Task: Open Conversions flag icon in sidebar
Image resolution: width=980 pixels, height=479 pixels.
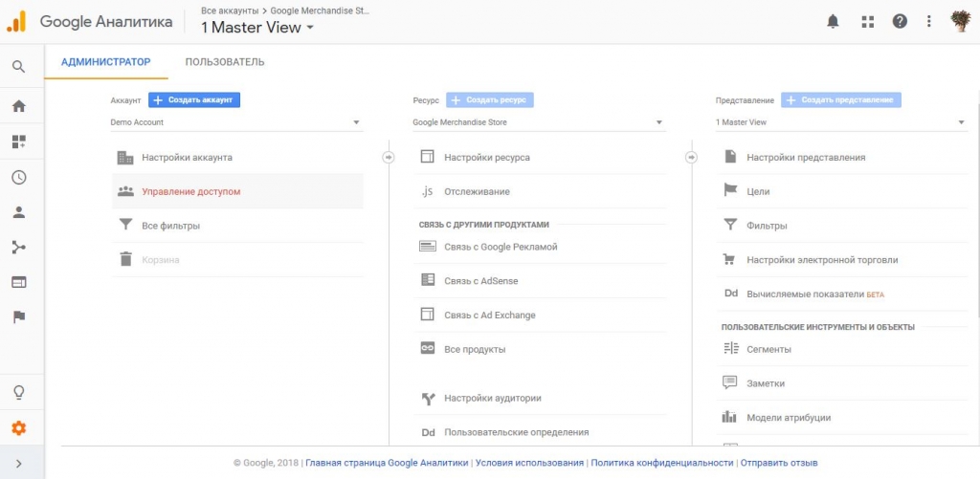Action: (x=19, y=317)
